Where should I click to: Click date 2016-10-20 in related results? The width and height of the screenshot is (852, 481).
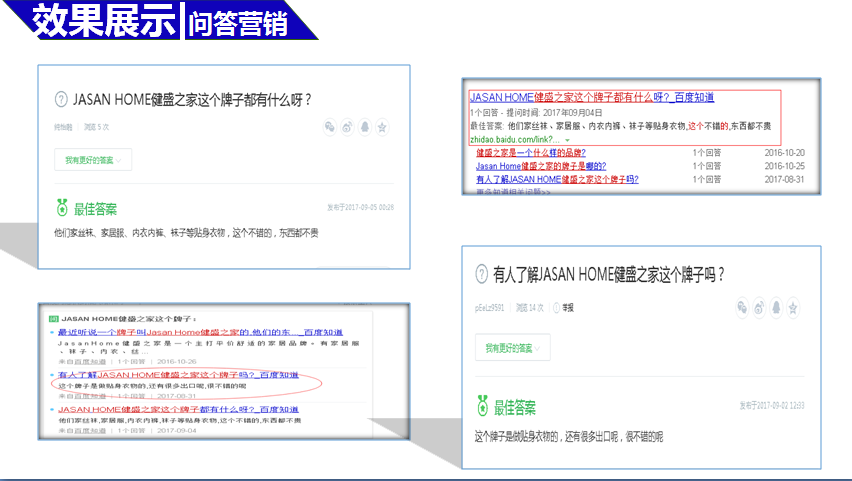point(785,153)
